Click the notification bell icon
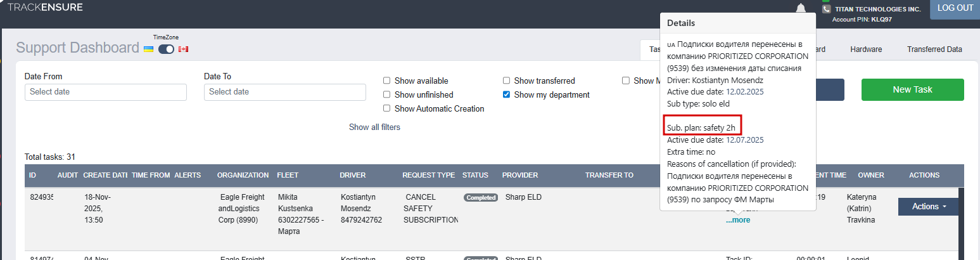Screen dimensions: 980x260 (x=801, y=8)
